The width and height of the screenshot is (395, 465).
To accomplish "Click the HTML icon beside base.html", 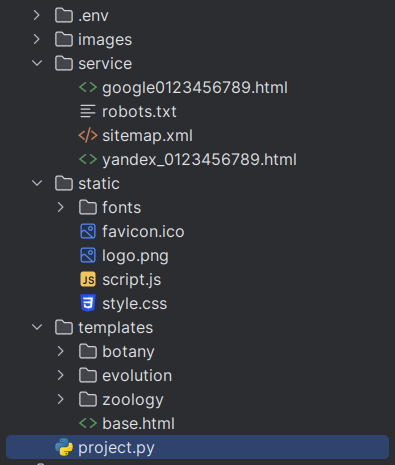I will [x=88, y=423].
